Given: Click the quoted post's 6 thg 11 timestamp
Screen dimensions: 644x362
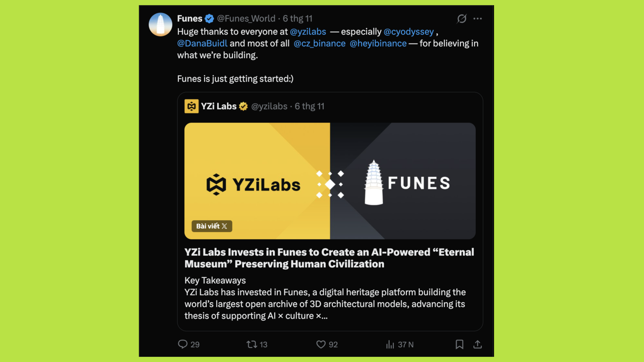Looking at the screenshot, I should point(309,106).
